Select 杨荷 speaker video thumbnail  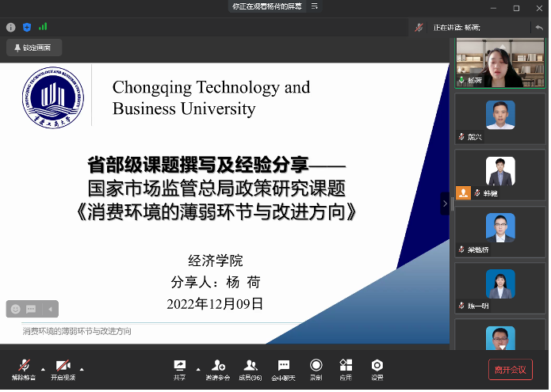pos(499,63)
